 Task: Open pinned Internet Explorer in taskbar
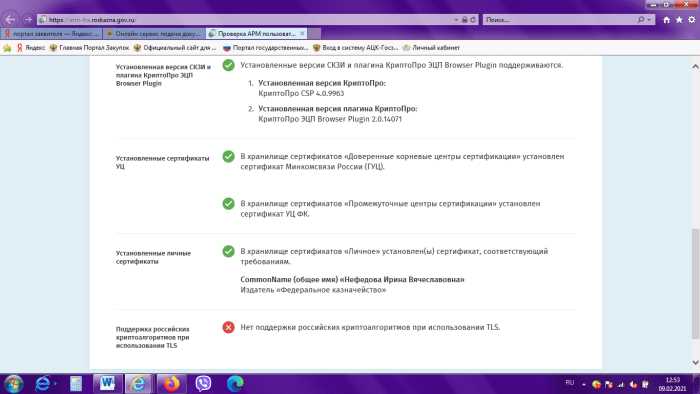44,384
